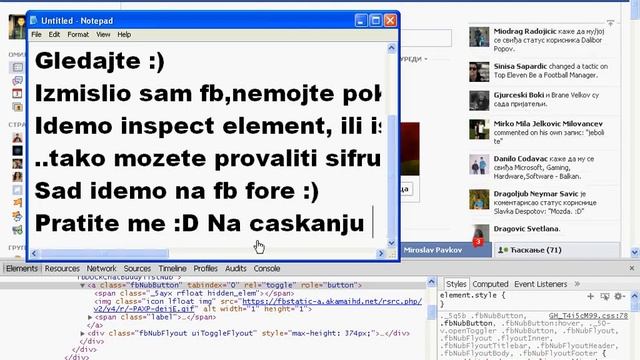Switch to DevTools Timeline tab

click(172, 269)
